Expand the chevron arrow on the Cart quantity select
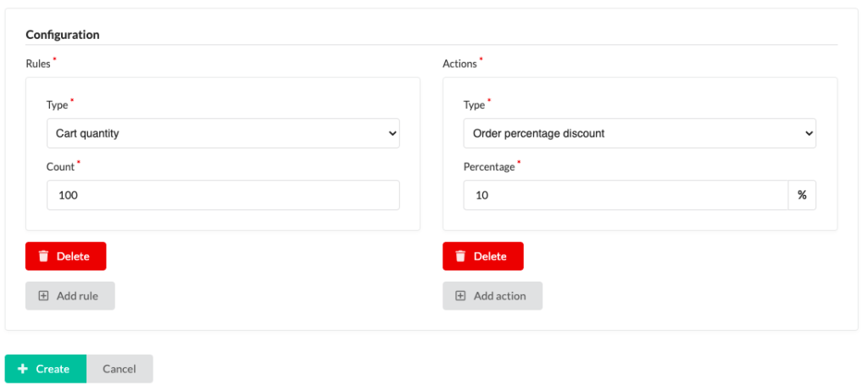868x391 pixels. click(x=392, y=133)
